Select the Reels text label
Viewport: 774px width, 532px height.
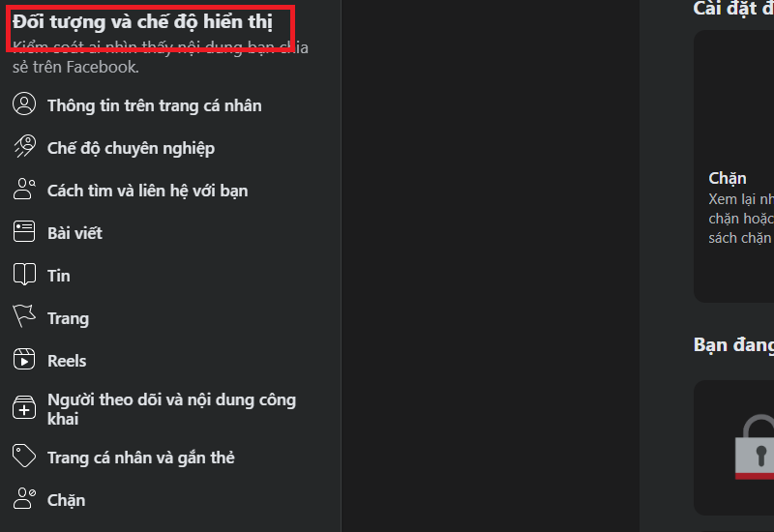[x=67, y=361]
